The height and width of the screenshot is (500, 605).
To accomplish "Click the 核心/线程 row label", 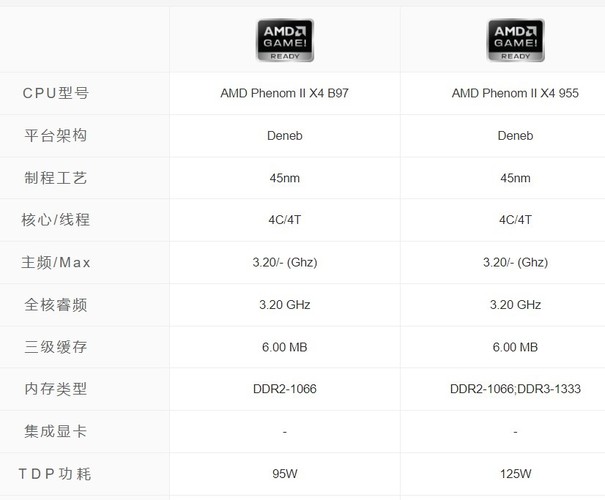I will tap(56, 220).
